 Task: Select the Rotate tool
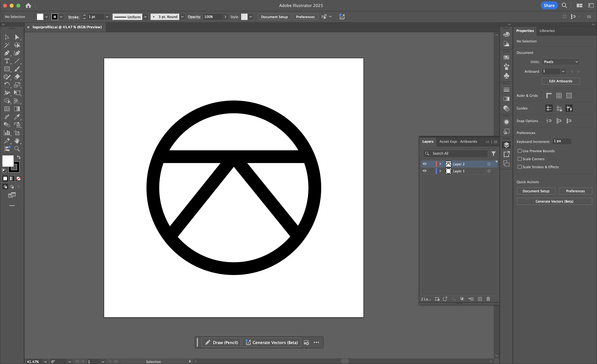7,85
